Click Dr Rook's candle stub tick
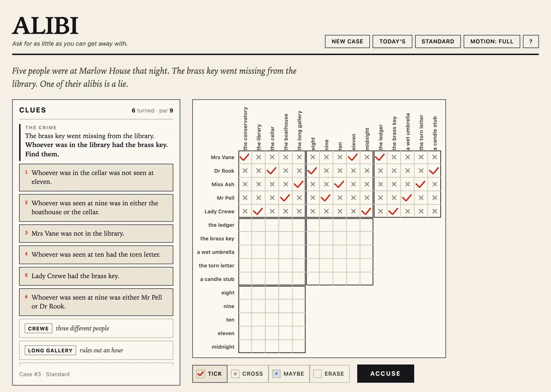 434,171
